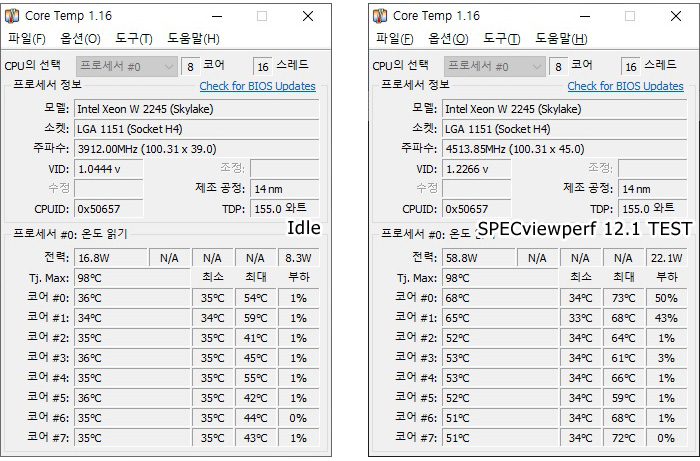Screen dimensions: 700x461
Task: Click thread count field 16 in left window
Action: [x=262, y=66]
